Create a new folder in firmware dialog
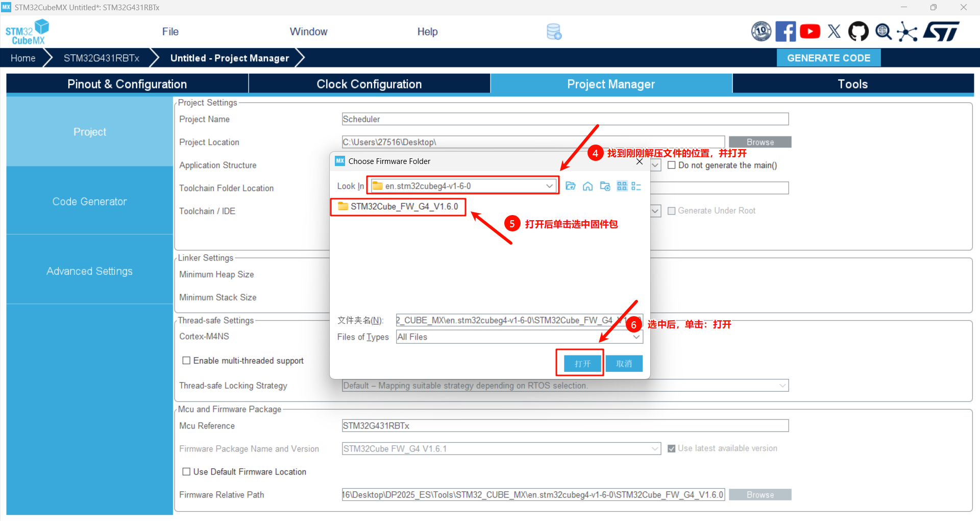This screenshot has width=980, height=521. point(605,186)
